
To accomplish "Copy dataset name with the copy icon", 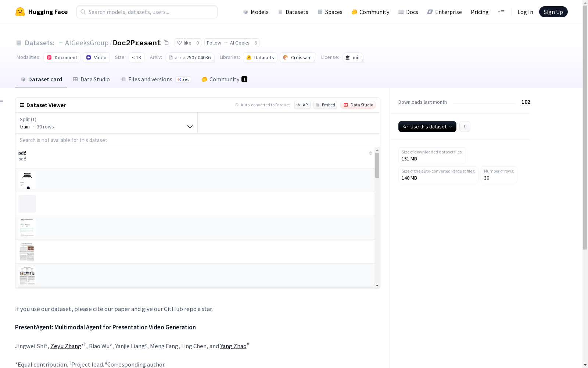I will [x=166, y=43].
